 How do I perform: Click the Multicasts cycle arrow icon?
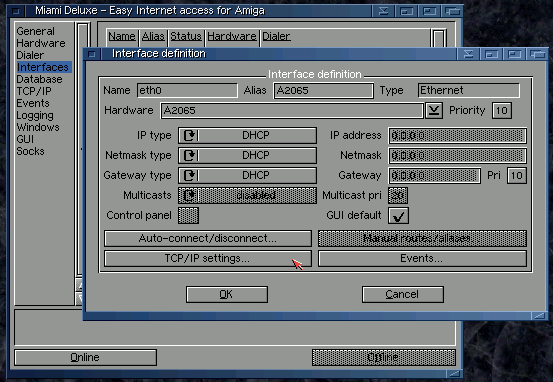tap(190, 195)
